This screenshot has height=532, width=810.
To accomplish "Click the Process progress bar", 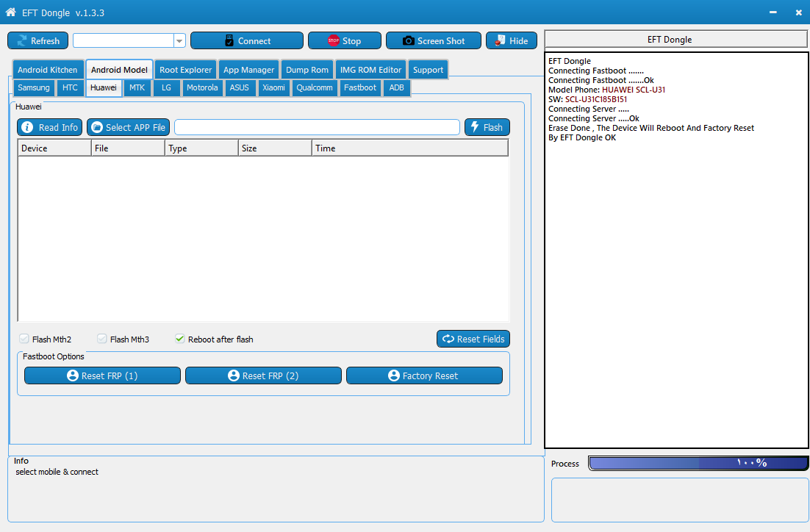I will 698,463.
